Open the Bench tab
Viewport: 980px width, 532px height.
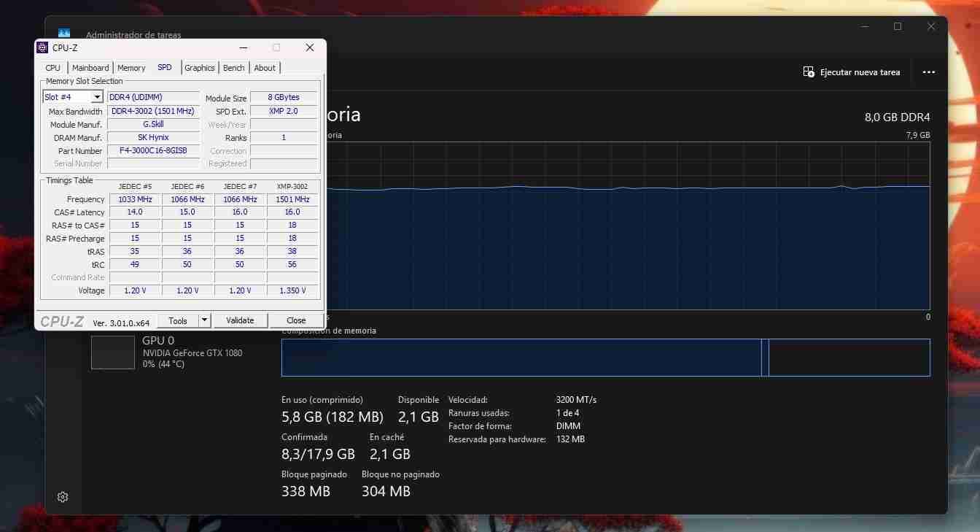click(x=234, y=68)
